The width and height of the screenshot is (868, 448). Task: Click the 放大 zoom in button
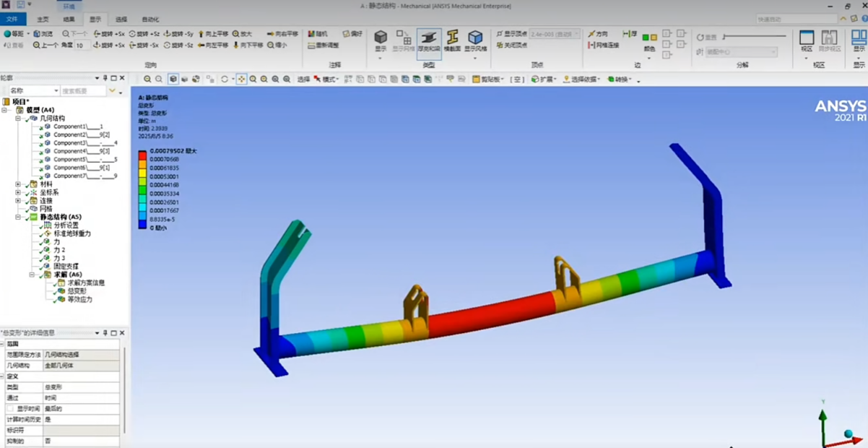click(x=243, y=34)
